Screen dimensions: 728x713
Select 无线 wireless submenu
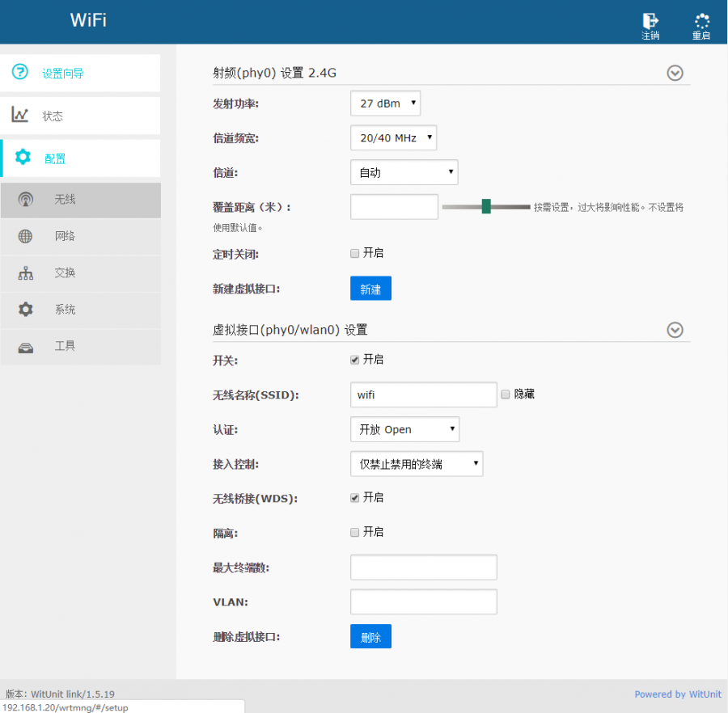click(81, 200)
